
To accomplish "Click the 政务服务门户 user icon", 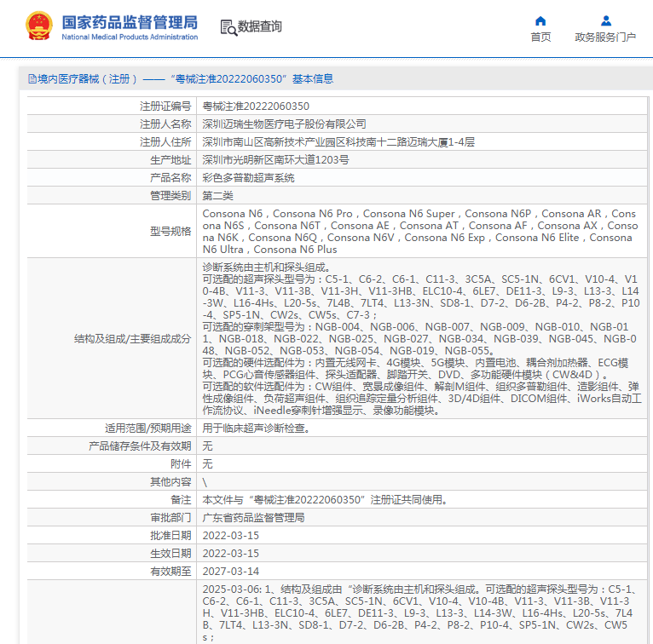I will click(605, 20).
